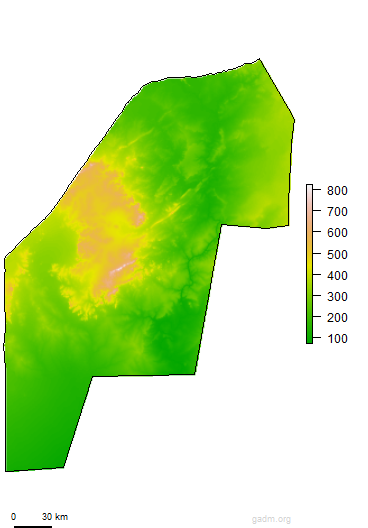This screenshot has height=528, width=368.
Task: Click the white highest ridge on map
Action: pos(122,267)
